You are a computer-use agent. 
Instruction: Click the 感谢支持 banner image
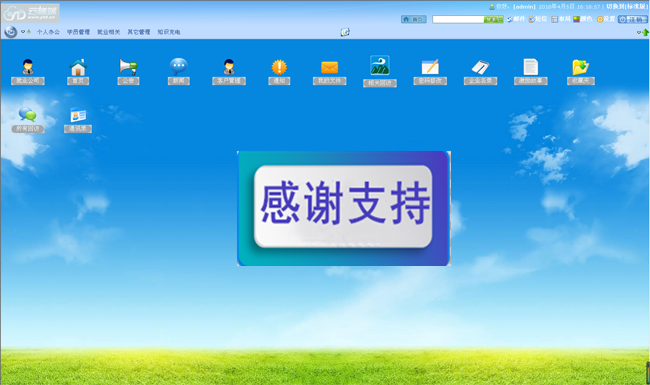tap(344, 208)
